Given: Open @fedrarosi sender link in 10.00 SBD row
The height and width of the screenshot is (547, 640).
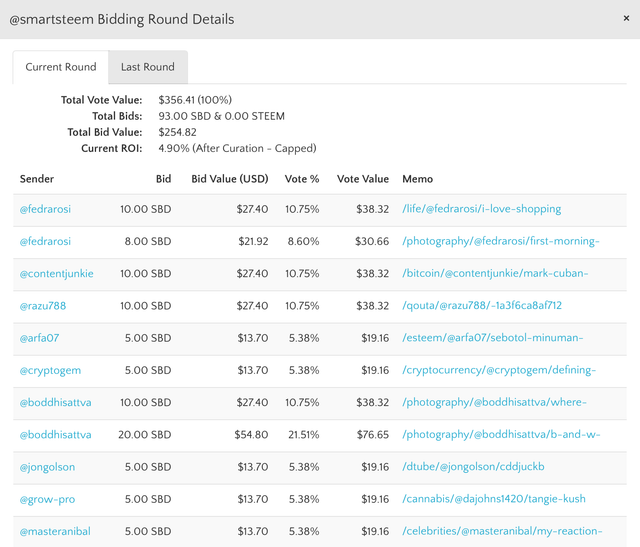Looking at the screenshot, I should (45, 209).
